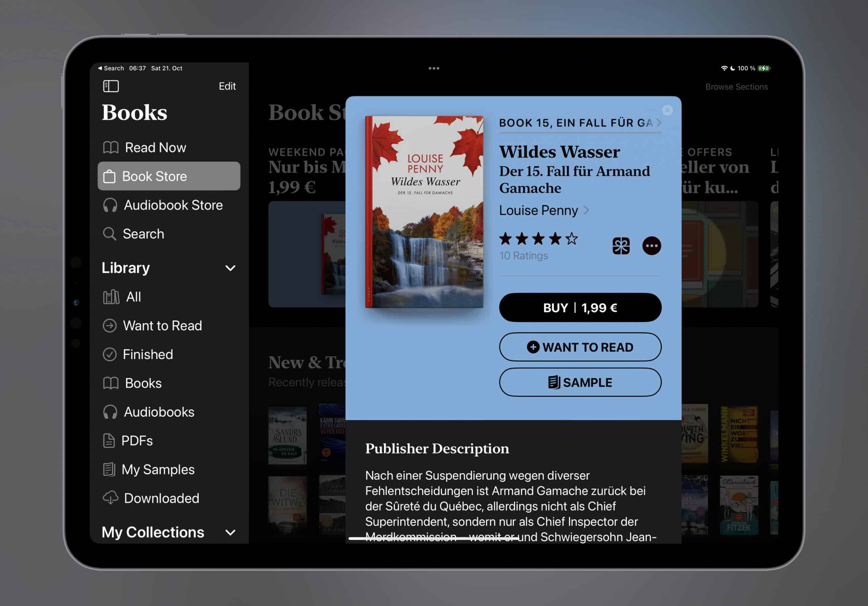
Task: Click the My Samples page icon
Action: click(x=109, y=470)
